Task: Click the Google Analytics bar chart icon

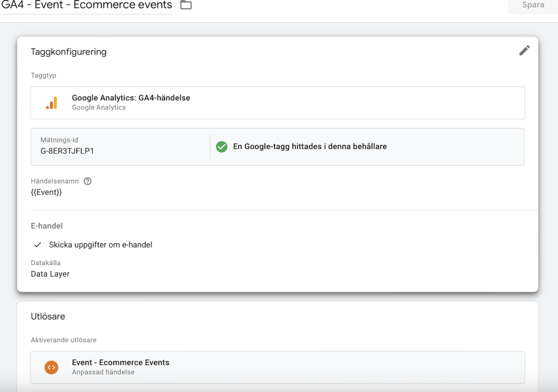Action: tap(52, 103)
